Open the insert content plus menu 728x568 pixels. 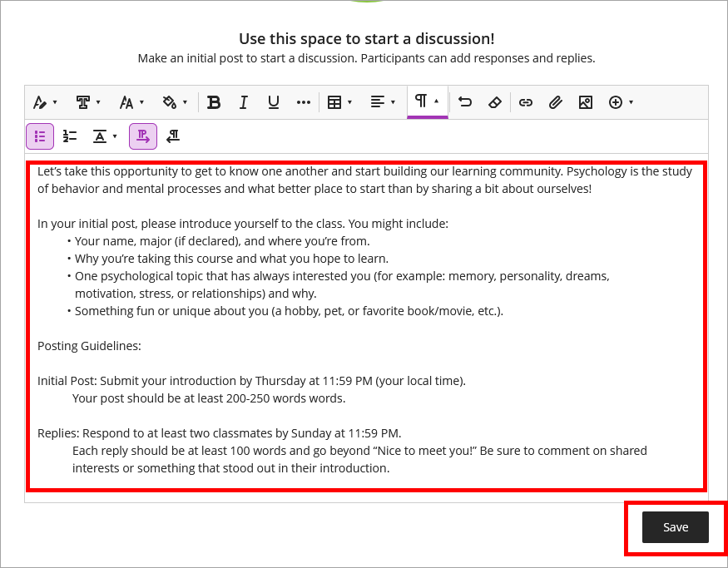click(620, 101)
